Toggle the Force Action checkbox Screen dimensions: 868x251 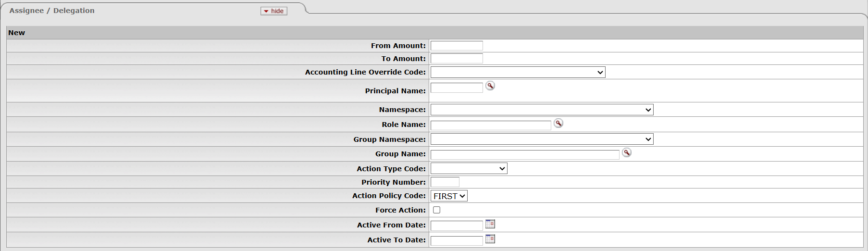coord(436,210)
